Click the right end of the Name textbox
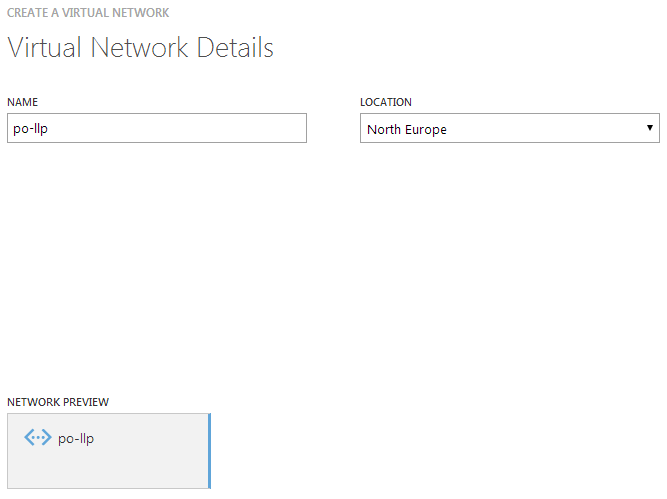 298,128
